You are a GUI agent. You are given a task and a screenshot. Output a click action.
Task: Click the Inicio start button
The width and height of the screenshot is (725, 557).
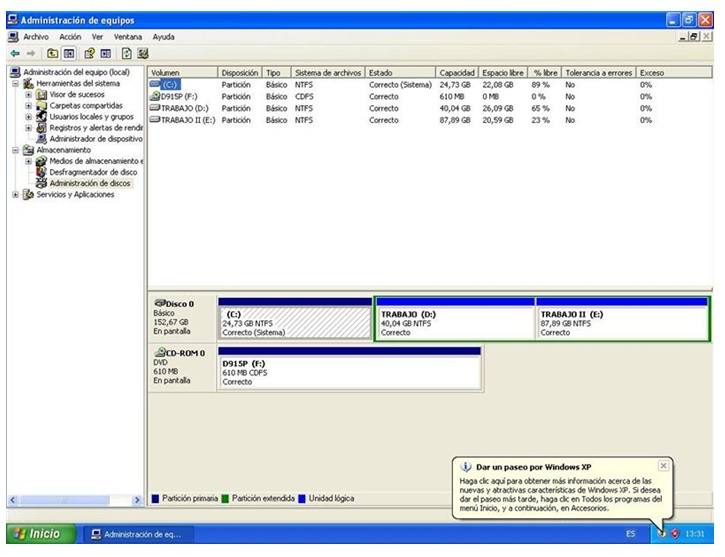click(37, 534)
